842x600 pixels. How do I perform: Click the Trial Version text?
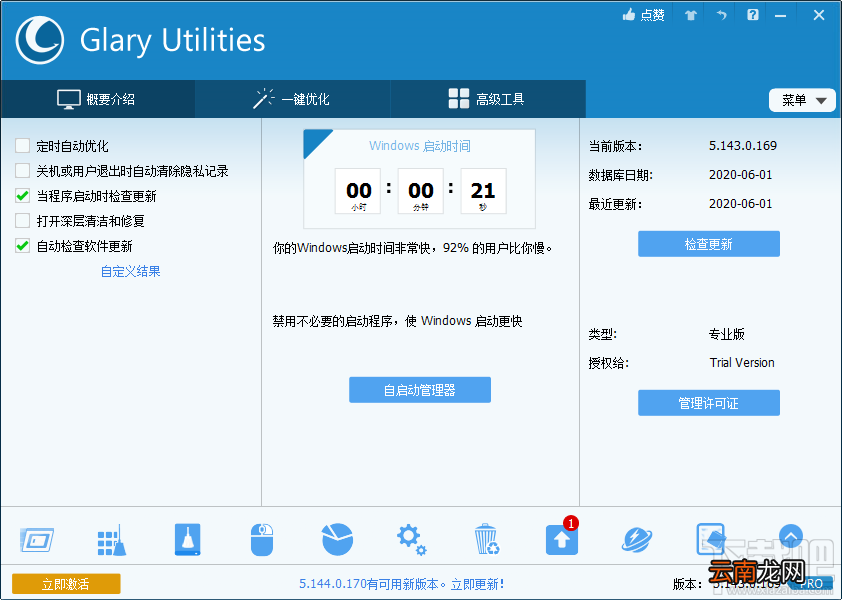[x=742, y=363]
